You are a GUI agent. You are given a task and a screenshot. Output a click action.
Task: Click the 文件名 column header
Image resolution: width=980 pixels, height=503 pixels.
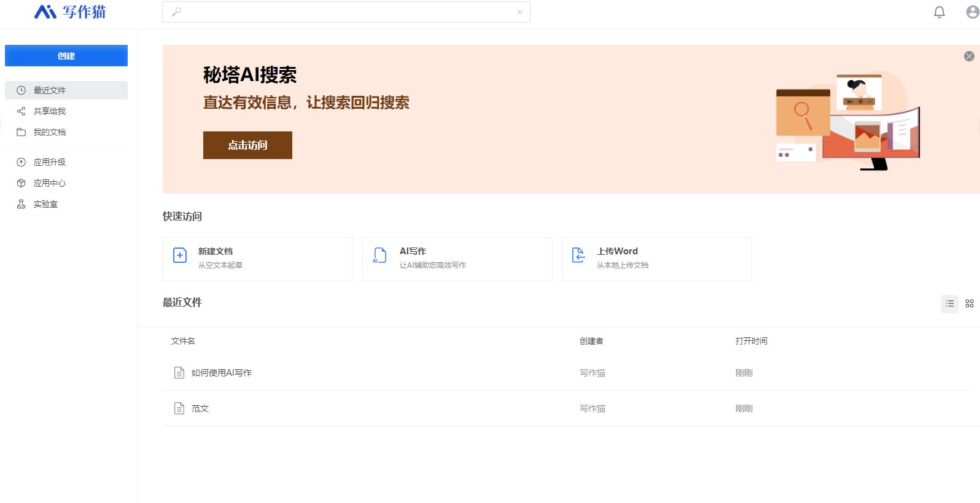pyautogui.click(x=183, y=341)
